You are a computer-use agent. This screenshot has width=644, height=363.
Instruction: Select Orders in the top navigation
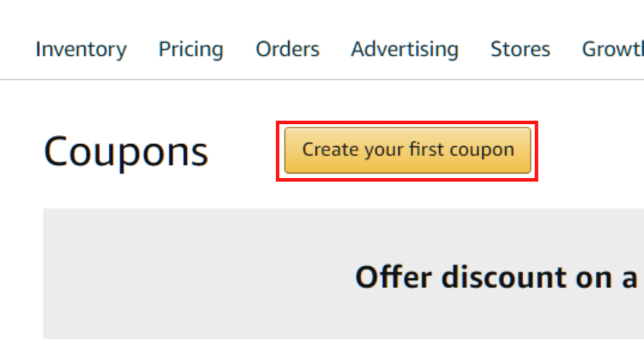click(x=287, y=49)
